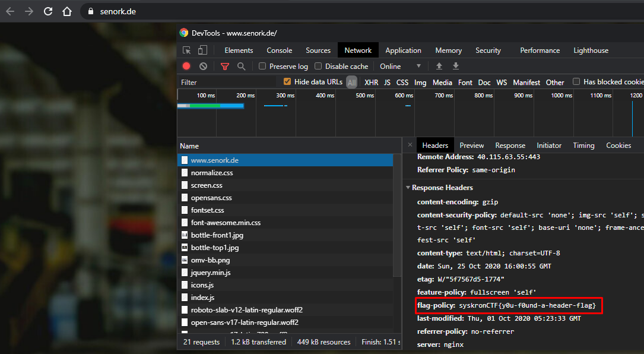Click the senork.de address bar
This screenshot has height=354, width=644.
(x=361, y=11)
